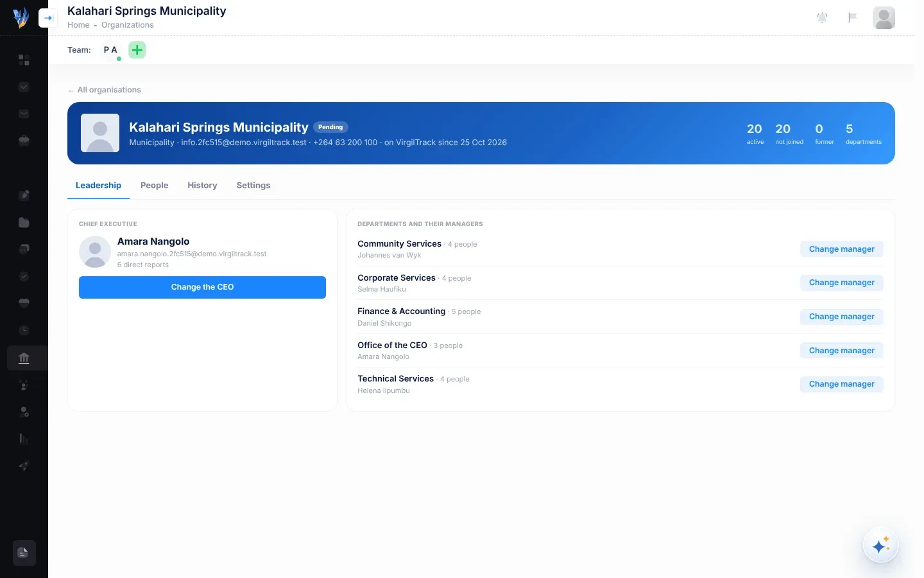Change manager for Technical Services

pos(841,384)
